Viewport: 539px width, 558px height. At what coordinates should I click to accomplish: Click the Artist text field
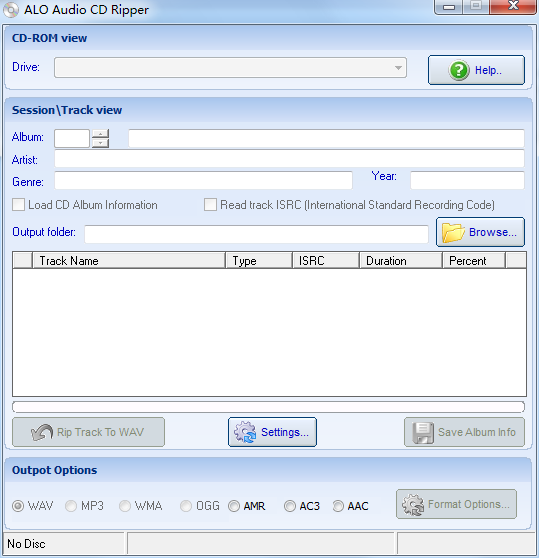click(x=289, y=158)
